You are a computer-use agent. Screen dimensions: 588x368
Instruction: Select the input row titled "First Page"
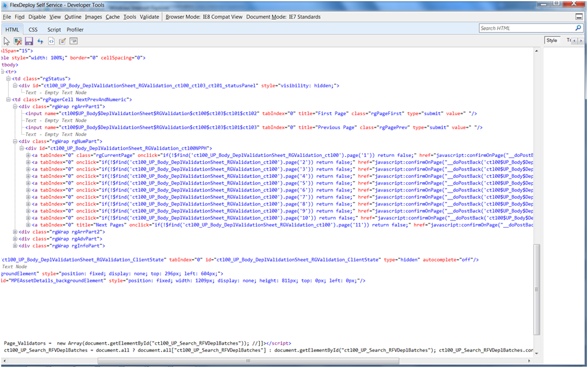(x=251, y=114)
